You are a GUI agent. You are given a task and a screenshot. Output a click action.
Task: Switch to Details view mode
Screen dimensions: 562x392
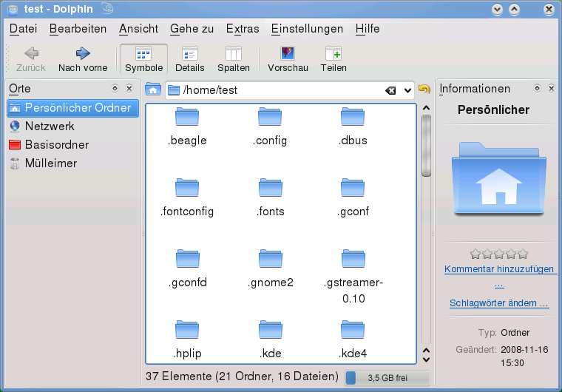coord(189,59)
